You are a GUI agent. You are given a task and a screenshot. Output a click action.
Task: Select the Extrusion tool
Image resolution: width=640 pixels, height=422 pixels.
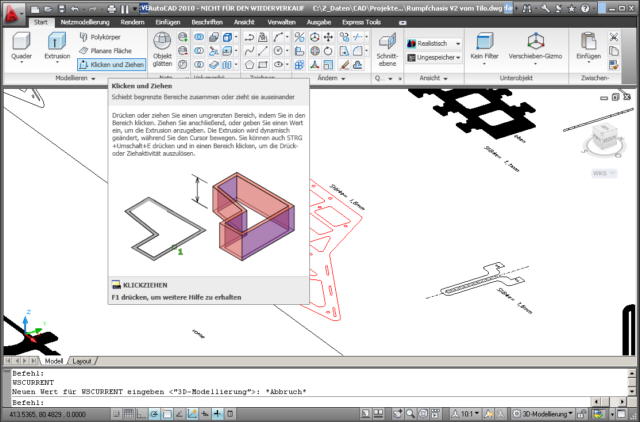coord(57,46)
